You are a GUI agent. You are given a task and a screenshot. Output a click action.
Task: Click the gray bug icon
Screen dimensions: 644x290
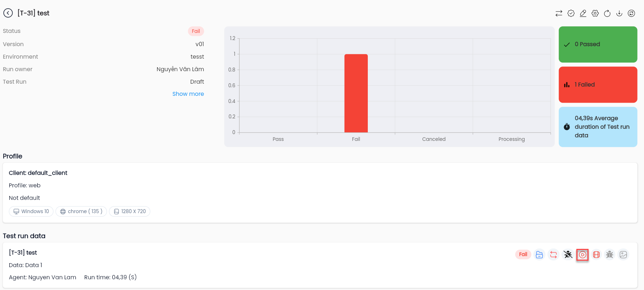[610, 255]
